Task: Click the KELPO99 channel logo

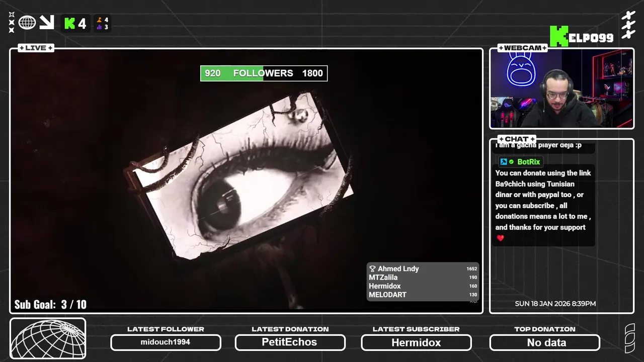Action: (x=582, y=36)
